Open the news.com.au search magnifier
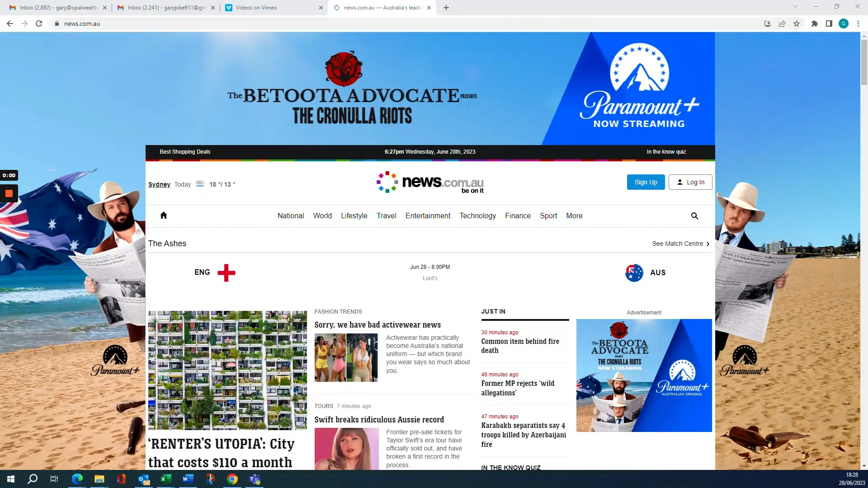 pos(694,216)
